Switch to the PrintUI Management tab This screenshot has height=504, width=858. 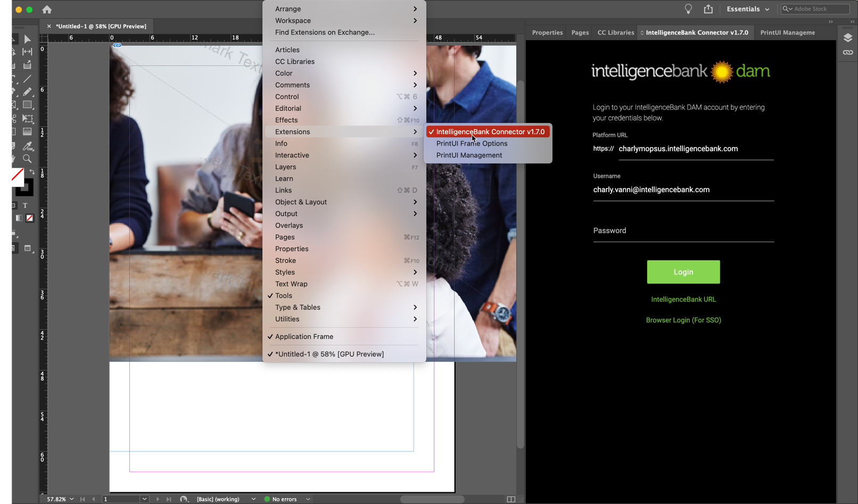point(787,32)
